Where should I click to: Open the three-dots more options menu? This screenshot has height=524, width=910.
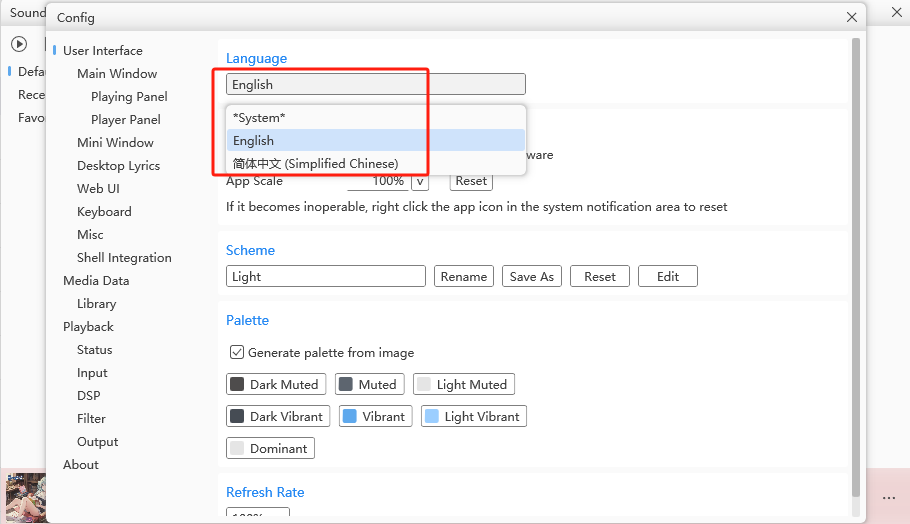[x=889, y=498]
